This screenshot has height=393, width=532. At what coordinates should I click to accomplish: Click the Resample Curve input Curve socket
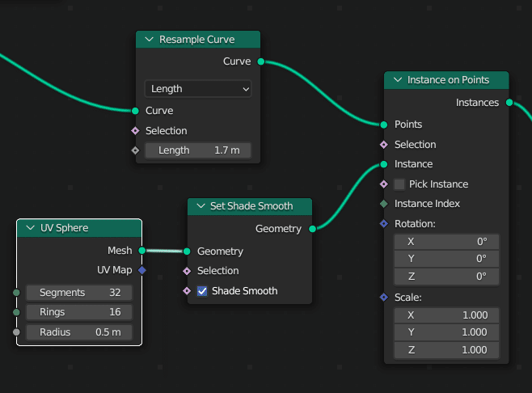click(x=136, y=111)
